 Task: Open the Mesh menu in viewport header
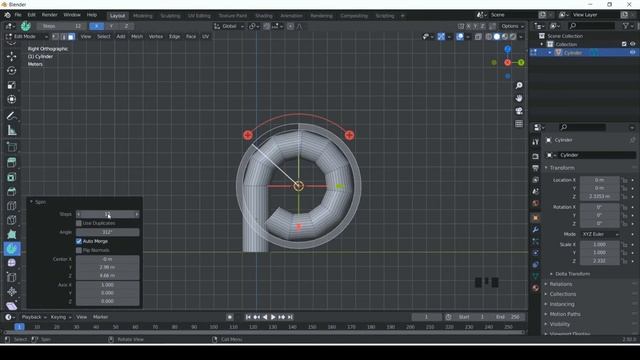[137, 37]
